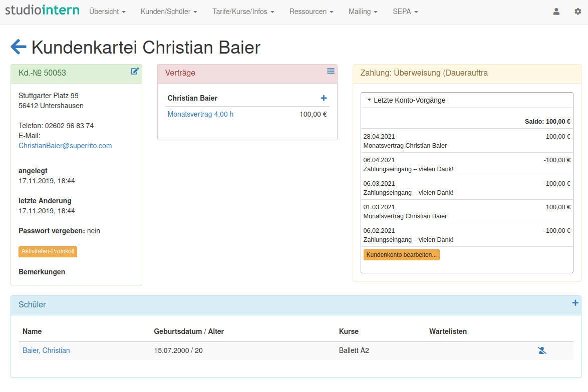Open the Tarife/Kurse/Infos menu
The width and height of the screenshot is (588, 392).
[243, 12]
